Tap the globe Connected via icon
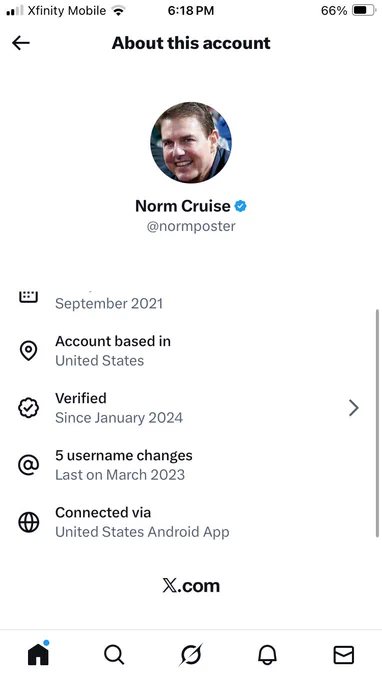Image resolution: width=382 pixels, height=680 pixels. pos(29,522)
